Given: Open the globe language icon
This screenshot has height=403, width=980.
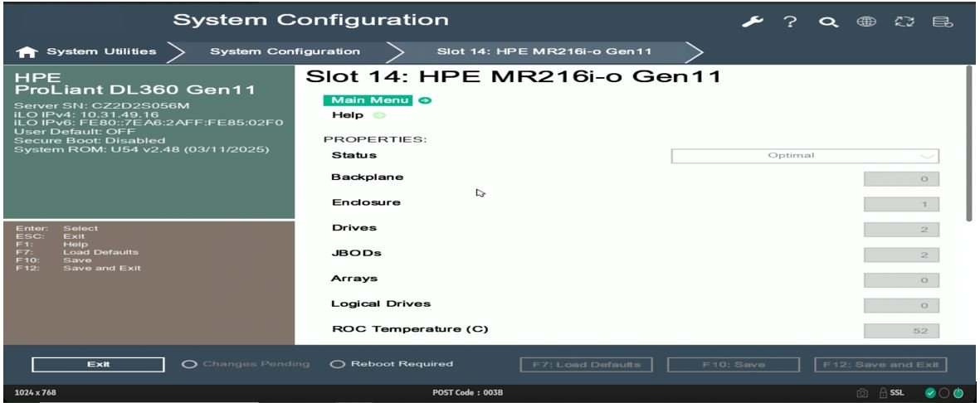Looking at the screenshot, I should tap(866, 22).
